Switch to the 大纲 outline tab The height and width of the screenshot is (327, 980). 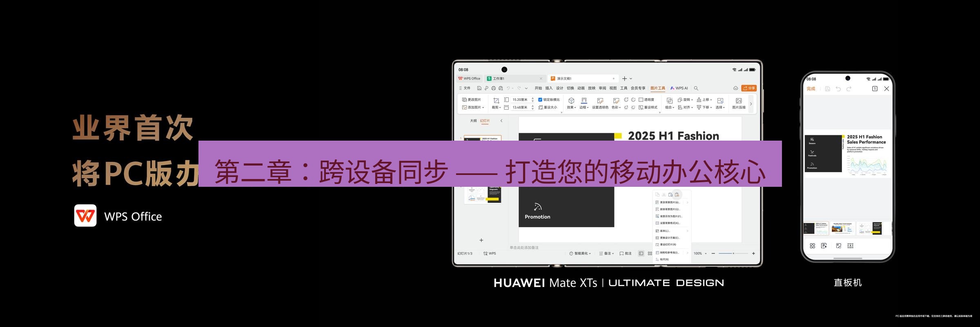click(x=473, y=121)
